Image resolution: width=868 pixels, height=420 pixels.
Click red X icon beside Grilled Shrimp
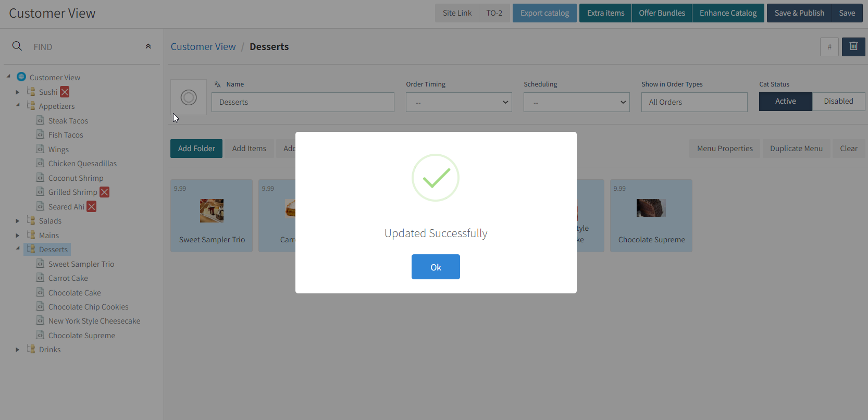tap(105, 192)
